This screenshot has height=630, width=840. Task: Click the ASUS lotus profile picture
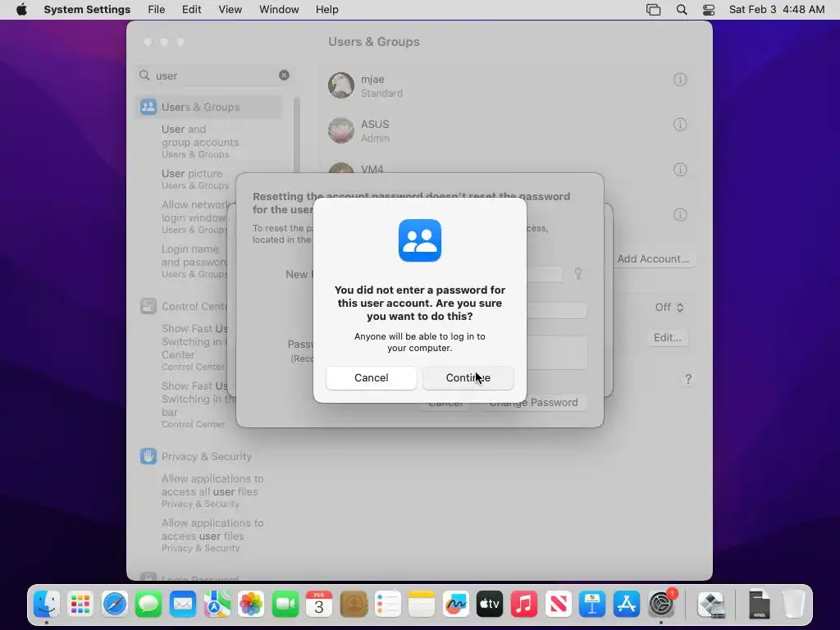pyautogui.click(x=341, y=130)
